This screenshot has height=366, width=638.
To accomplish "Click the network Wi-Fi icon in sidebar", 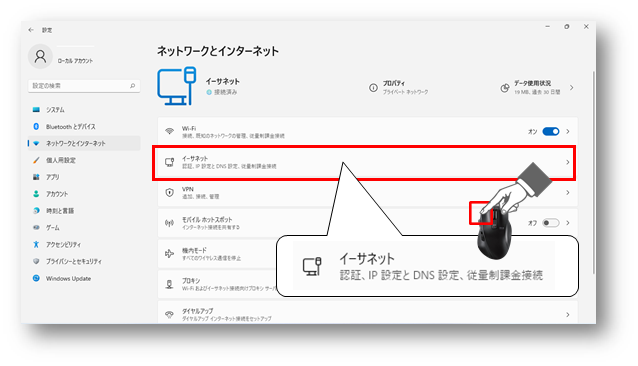I will [x=36, y=144].
